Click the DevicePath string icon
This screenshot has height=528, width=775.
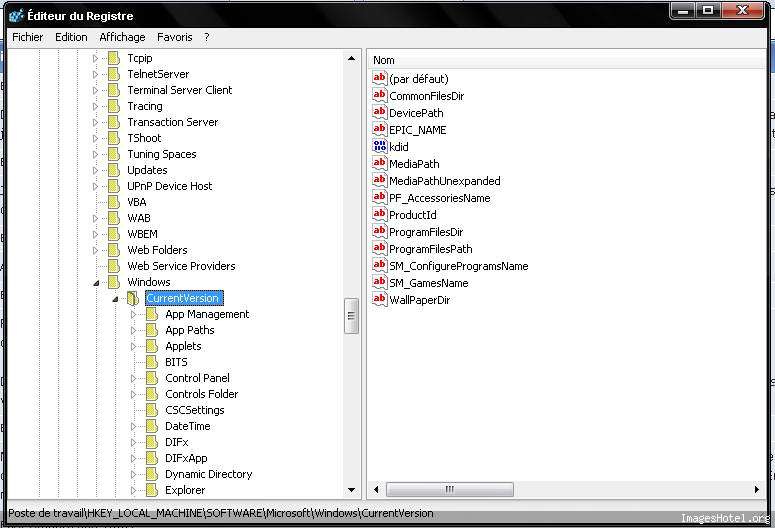pos(380,112)
